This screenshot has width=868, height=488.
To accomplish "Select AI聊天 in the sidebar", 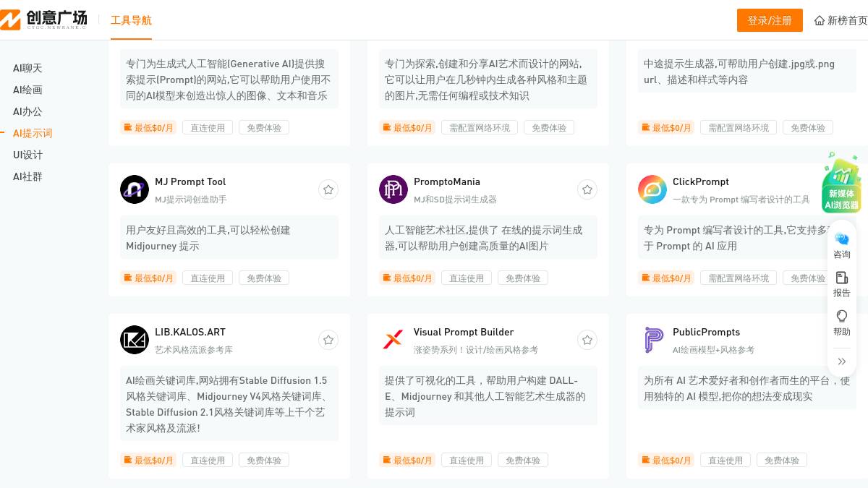I will 27,68.
